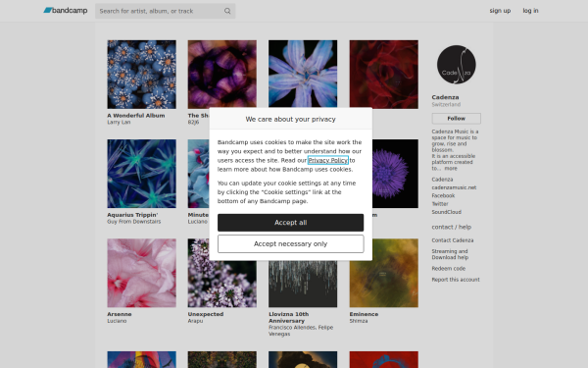Click the Contact Cadenza link
588x368 pixels.
[452, 240]
